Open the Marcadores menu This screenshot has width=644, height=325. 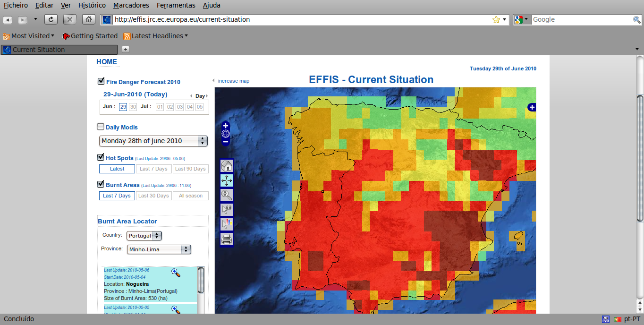click(131, 5)
